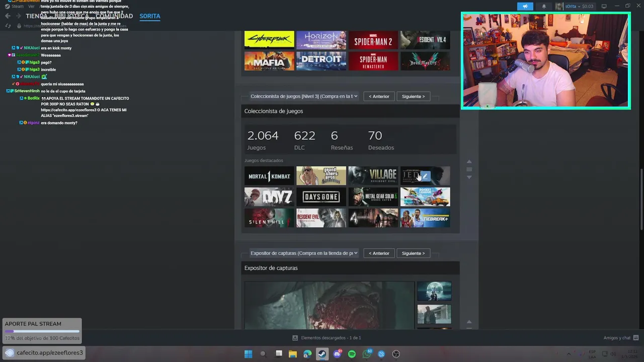Image resolution: width=644 pixels, height=362 pixels.
Task: Open WhatsApp from taskbar
Action: click(x=367, y=354)
